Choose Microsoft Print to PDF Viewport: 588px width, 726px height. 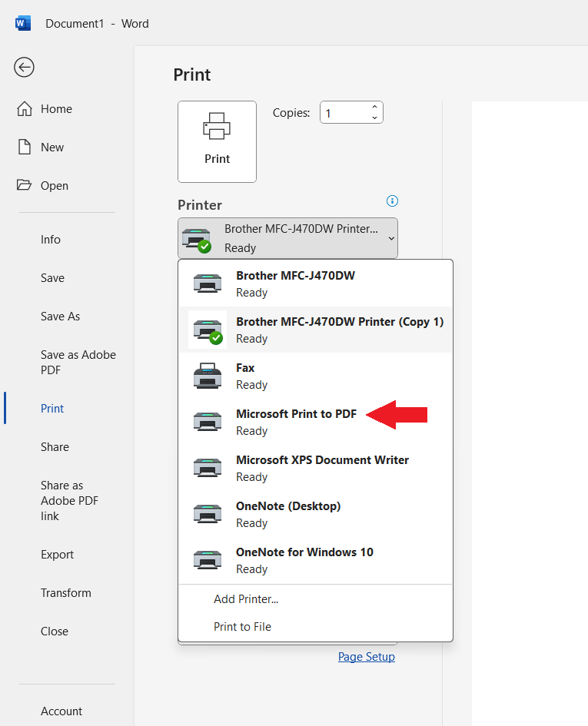click(x=315, y=422)
